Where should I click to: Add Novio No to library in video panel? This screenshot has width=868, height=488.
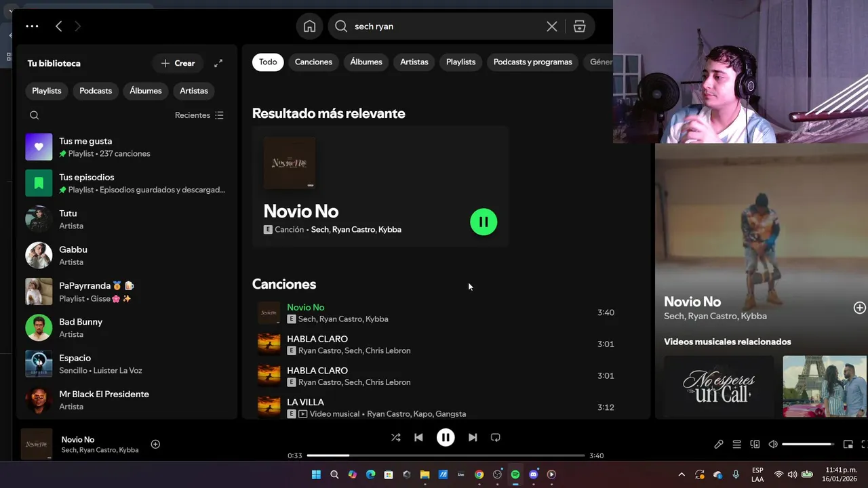(859, 308)
